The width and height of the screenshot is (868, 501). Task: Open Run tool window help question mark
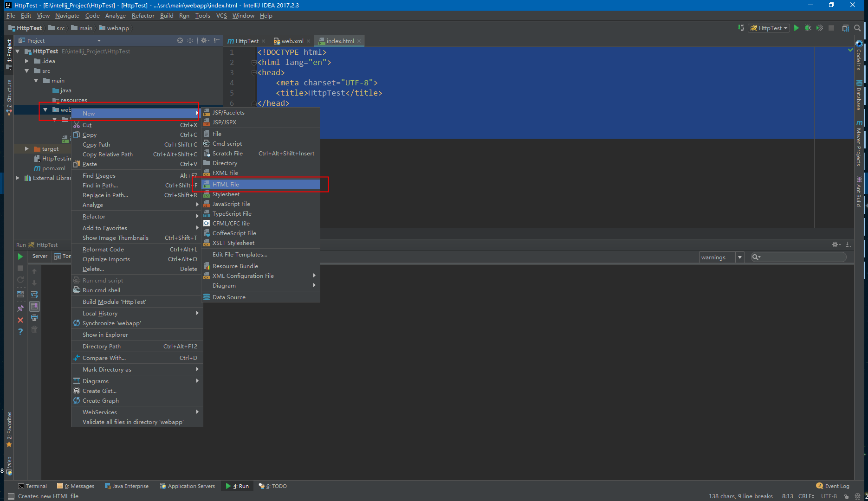tap(20, 331)
